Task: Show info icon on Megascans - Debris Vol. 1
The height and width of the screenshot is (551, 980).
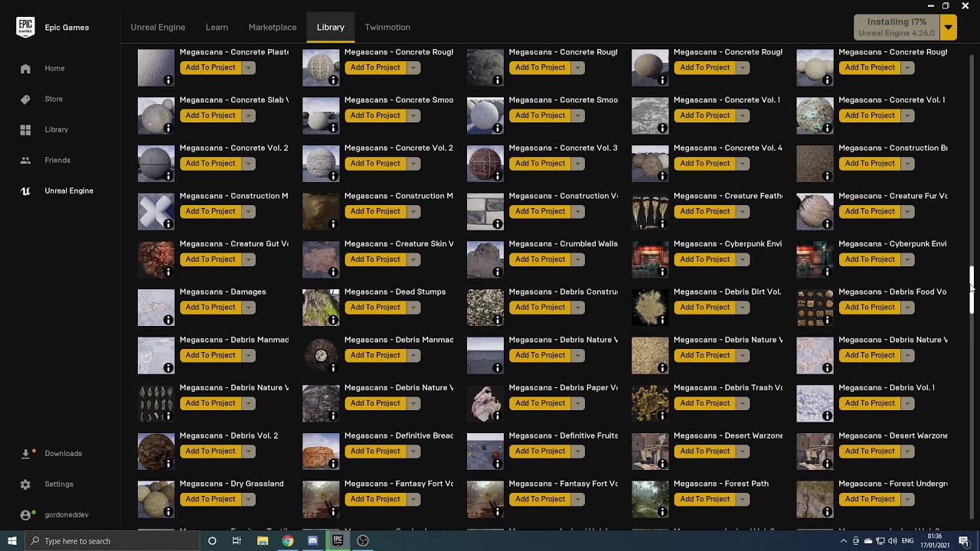Action: coord(826,416)
